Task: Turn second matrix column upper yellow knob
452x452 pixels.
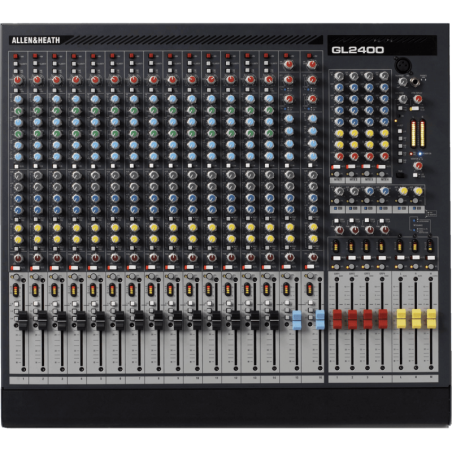Action: 354,134
